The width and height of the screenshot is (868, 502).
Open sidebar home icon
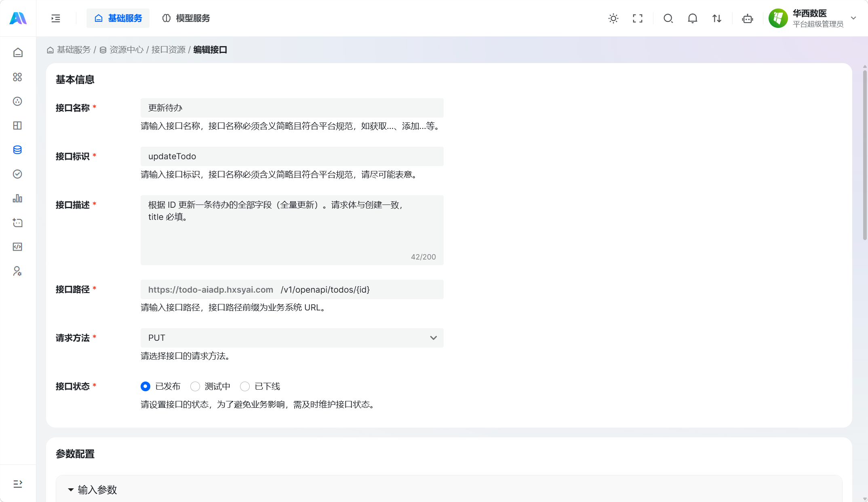point(17,53)
